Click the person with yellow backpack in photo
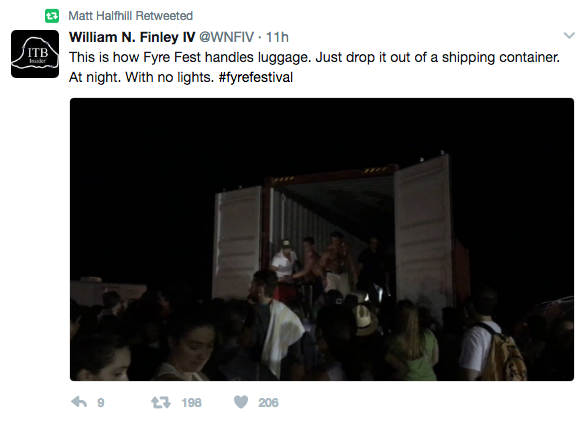Viewport: 585px width, 422px height. click(x=492, y=343)
